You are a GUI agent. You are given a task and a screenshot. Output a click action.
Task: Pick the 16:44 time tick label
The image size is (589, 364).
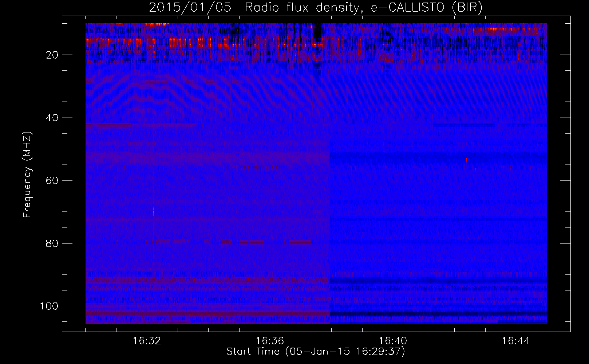516,341
